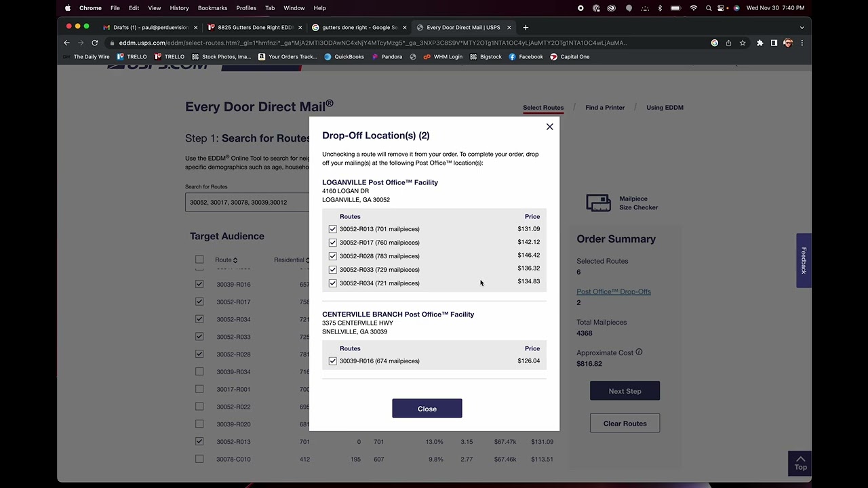This screenshot has width=868, height=488.
Task: Reload the page
Action: (95, 43)
